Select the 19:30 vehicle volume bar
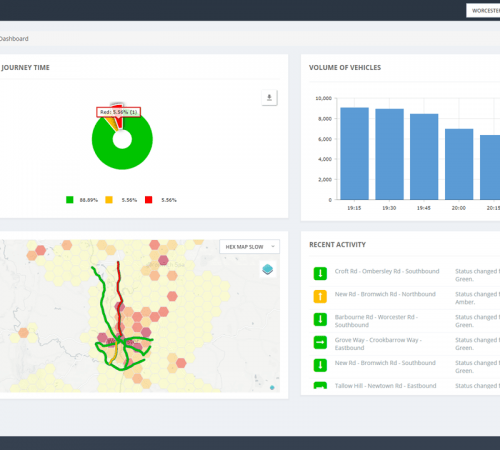500x450 pixels. pyautogui.click(x=389, y=154)
